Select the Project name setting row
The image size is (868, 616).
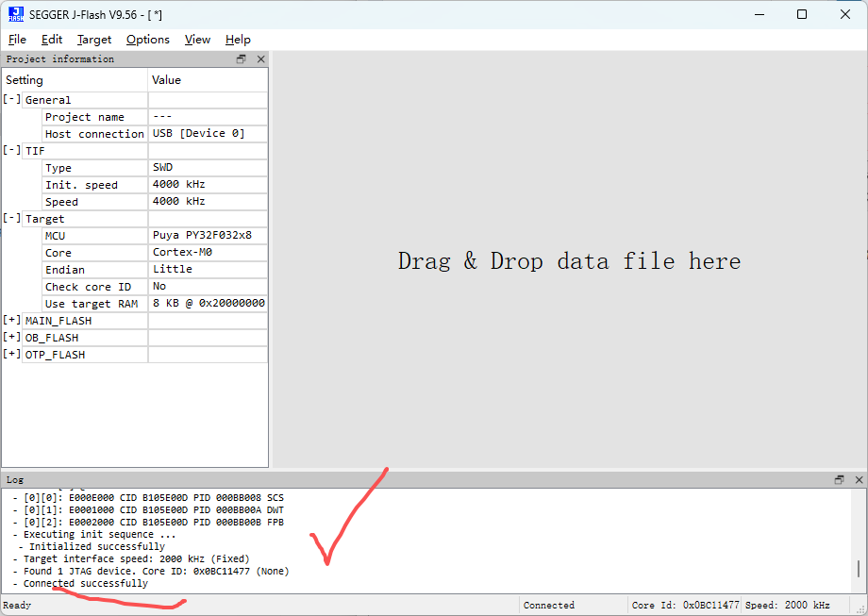[x=155, y=117]
